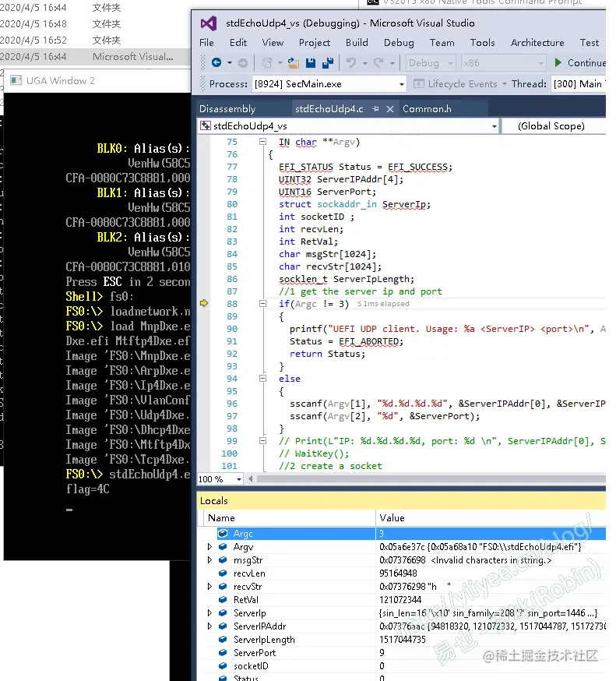
Task: Switch to the Disassembly tab
Action: [227, 109]
